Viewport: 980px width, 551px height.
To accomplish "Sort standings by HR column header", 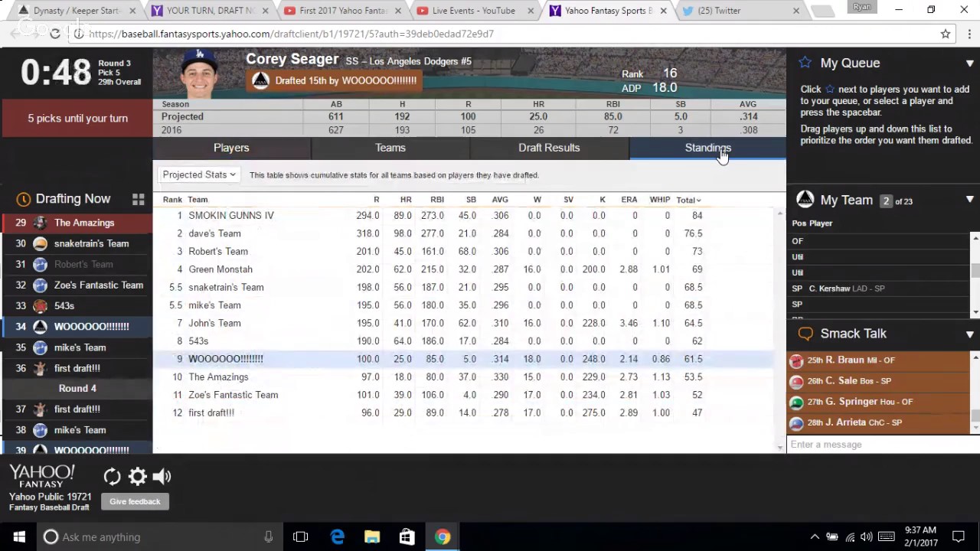I will coord(406,200).
